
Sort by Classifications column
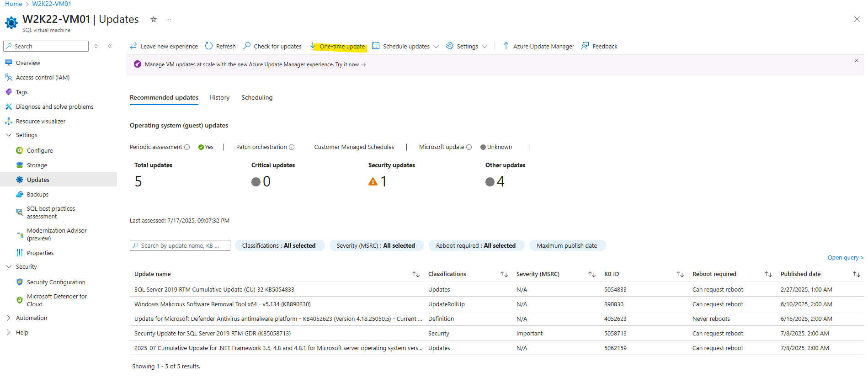(x=504, y=274)
